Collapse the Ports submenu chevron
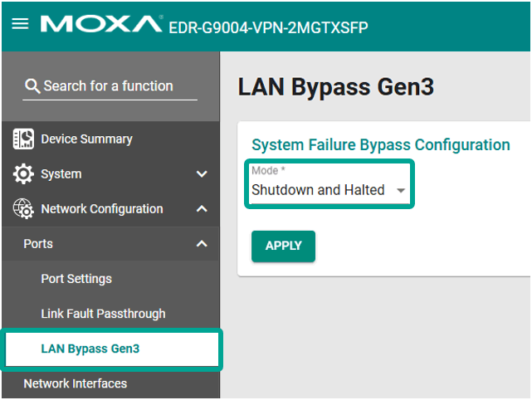The image size is (532, 400). 202,244
